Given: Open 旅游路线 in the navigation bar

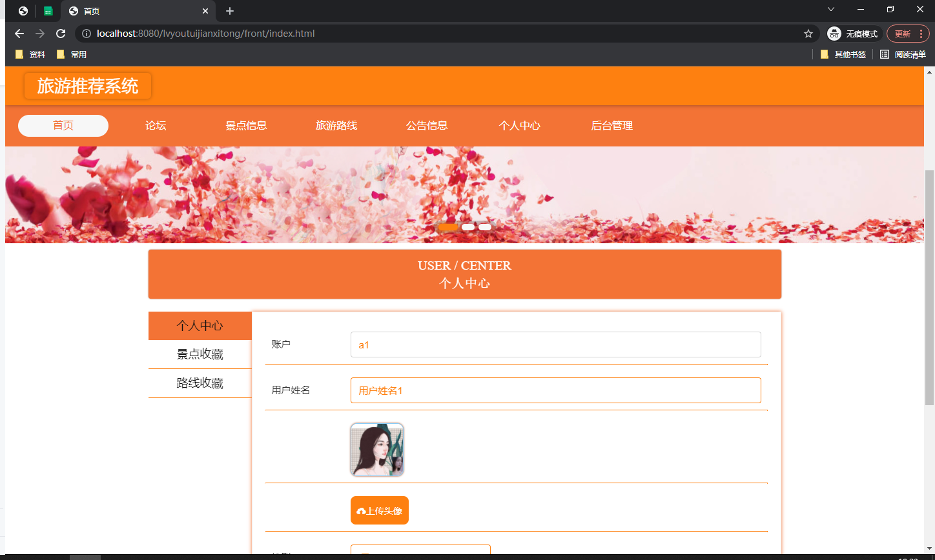Looking at the screenshot, I should tap(336, 126).
